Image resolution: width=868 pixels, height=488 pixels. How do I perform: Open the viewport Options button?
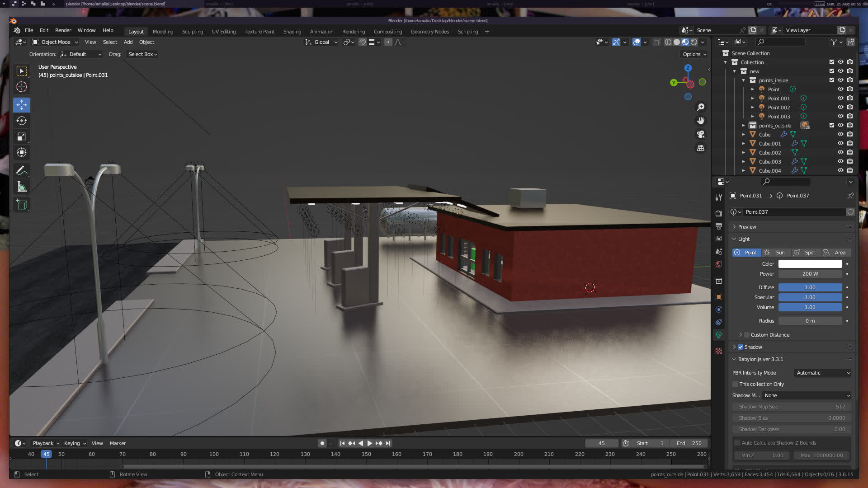694,54
